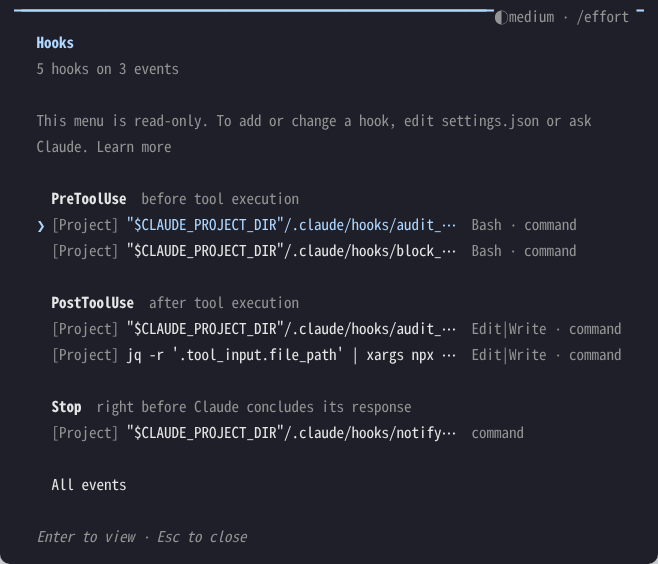The image size is (658, 564).
Task: Open the Learn more link
Action: 134,147
